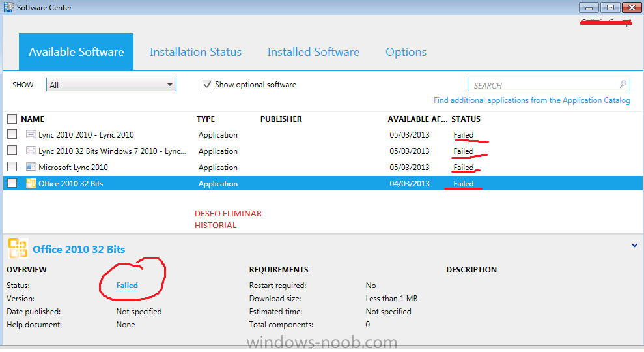
Task: Click the Microsoft Lync 2010 application icon
Action: pyautogui.click(x=31, y=167)
